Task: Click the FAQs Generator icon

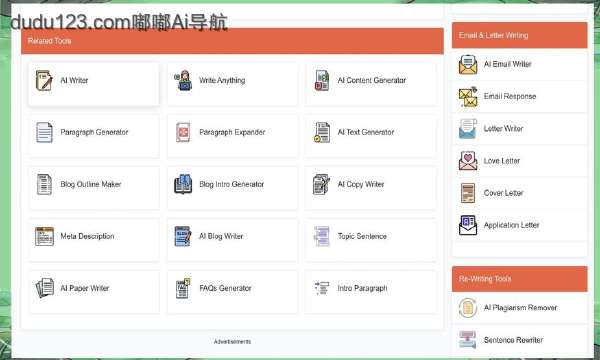Action: pos(183,288)
